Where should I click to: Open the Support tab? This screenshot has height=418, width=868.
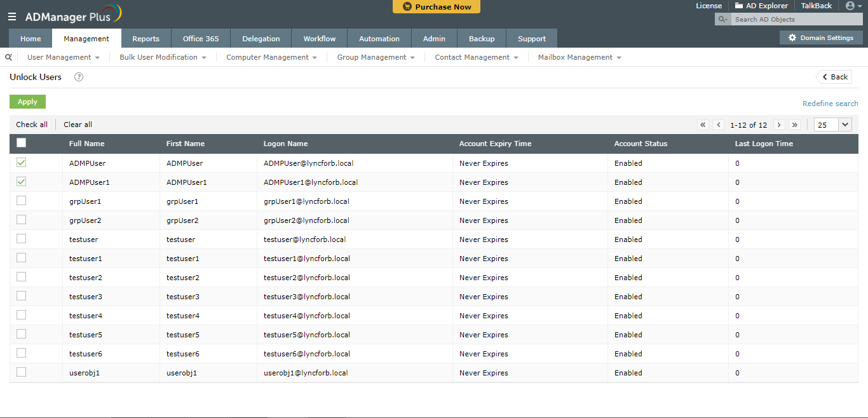point(532,39)
